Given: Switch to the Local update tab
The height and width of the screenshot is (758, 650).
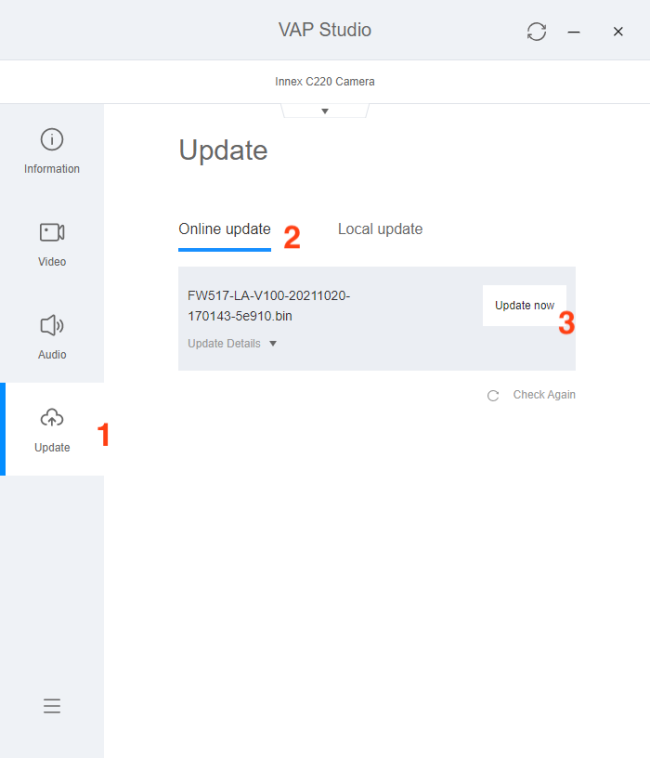Looking at the screenshot, I should (x=380, y=229).
